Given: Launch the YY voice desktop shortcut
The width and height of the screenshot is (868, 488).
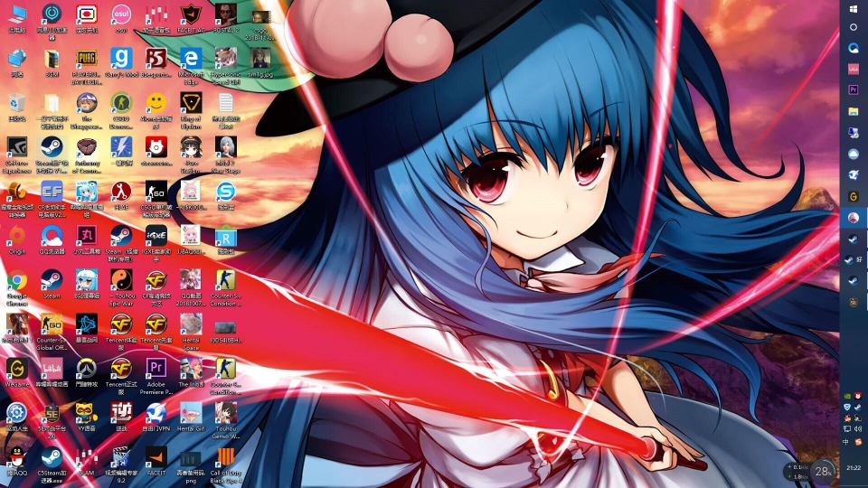Looking at the screenshot, I should (x=87, y=417).
